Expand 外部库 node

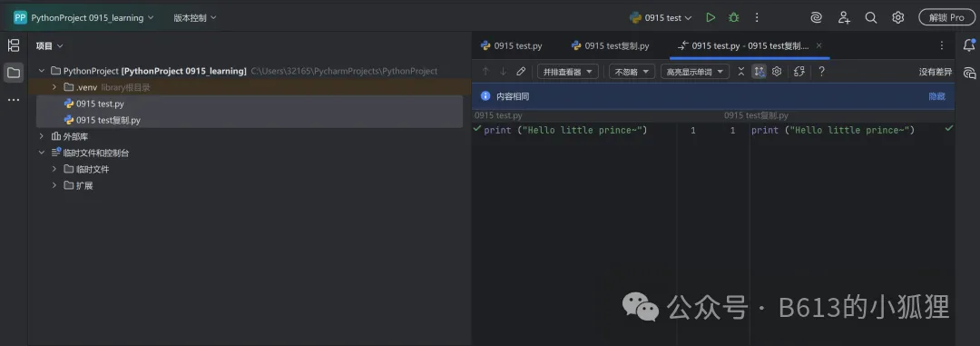pos(41,136)
